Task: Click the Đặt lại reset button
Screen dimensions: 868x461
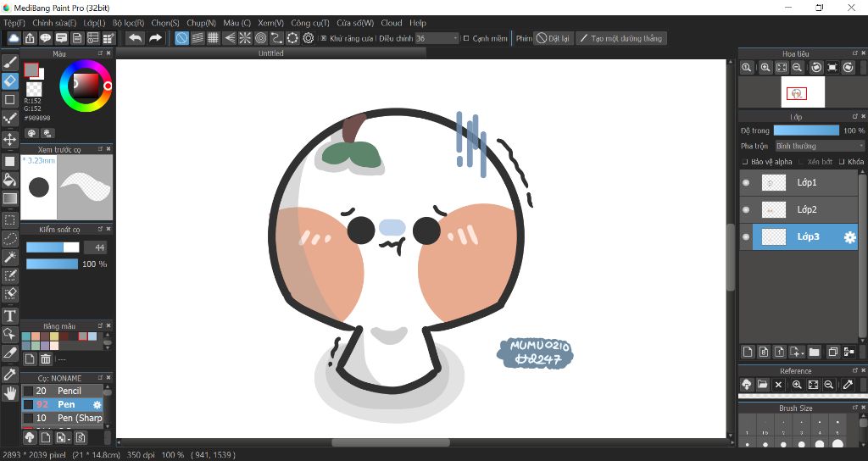Action: 553,38
